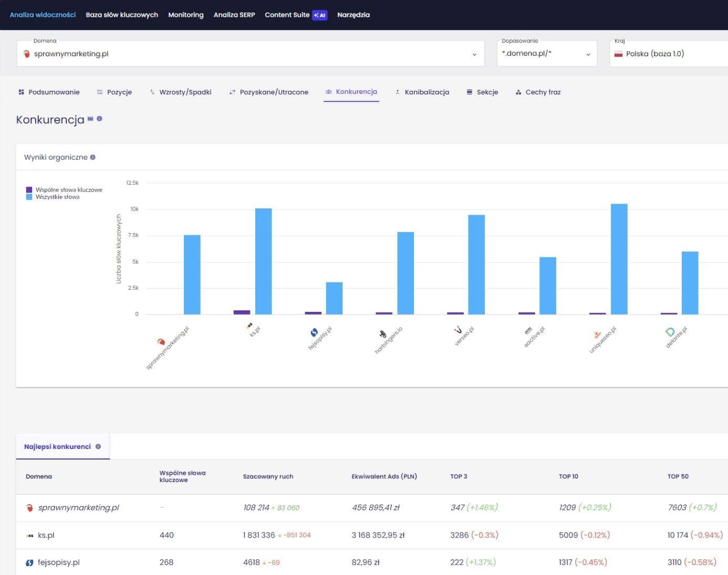Toggle Wspólne słowa kluczowe legend swatch
Viewport: 728px width, 575px height.
pyautogui.click(x=29, y=190)
